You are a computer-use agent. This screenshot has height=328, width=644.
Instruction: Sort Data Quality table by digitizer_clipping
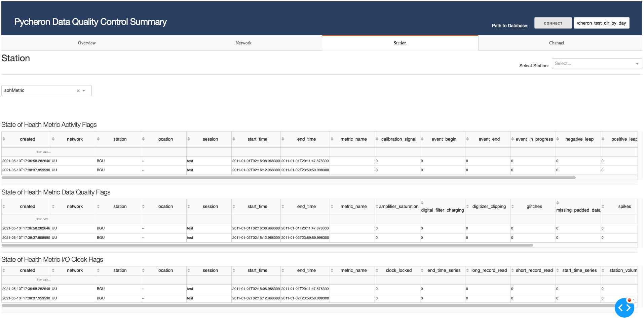click(x=467, y=206)
